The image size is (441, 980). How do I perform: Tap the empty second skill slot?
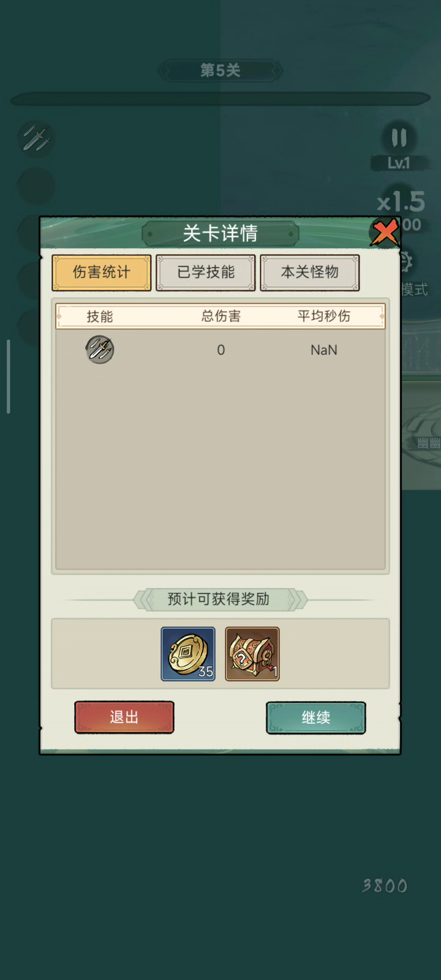[x=36, y=187]
